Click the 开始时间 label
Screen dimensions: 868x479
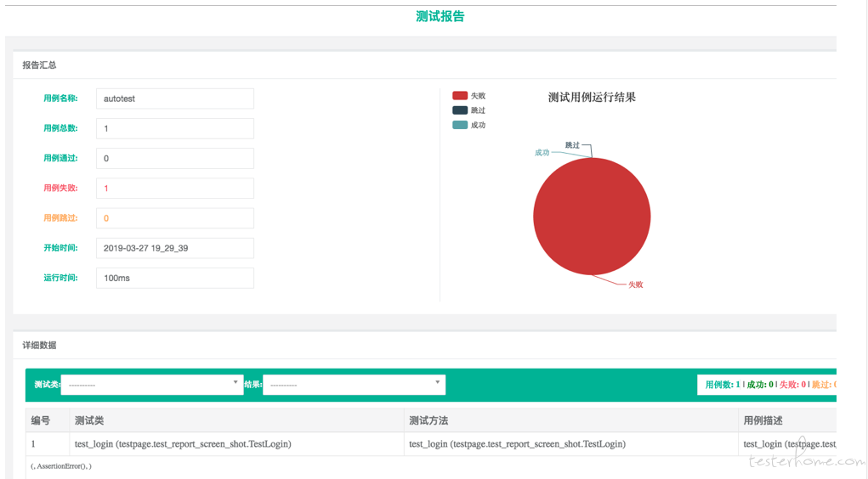point(61,248)
